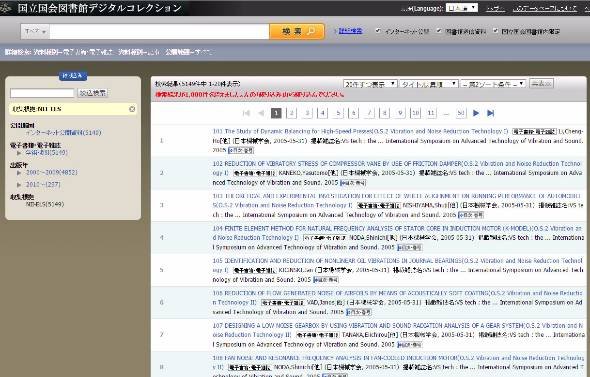Click the main search text field
The height and width of the screenshot is (377, 590).
pos(159,32)
